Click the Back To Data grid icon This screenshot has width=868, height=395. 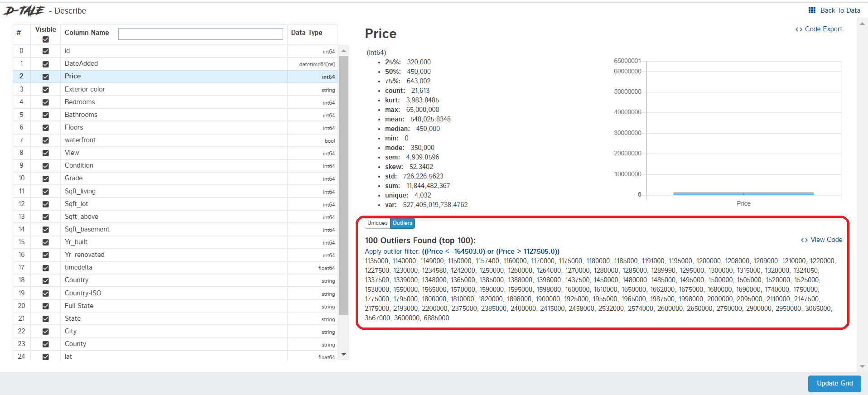(812, 10)
